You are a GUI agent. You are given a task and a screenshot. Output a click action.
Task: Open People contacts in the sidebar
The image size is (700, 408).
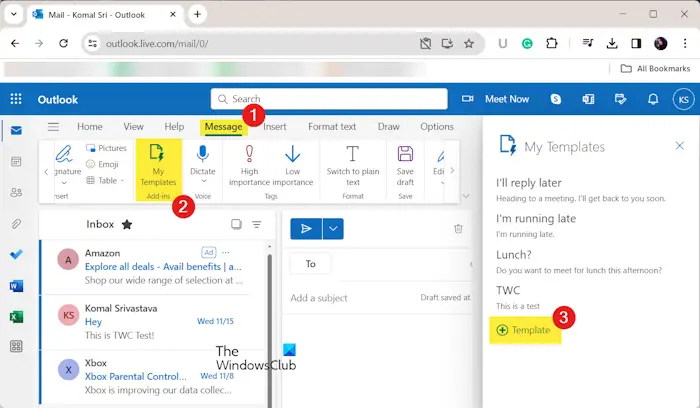click(x=16, y=192)
